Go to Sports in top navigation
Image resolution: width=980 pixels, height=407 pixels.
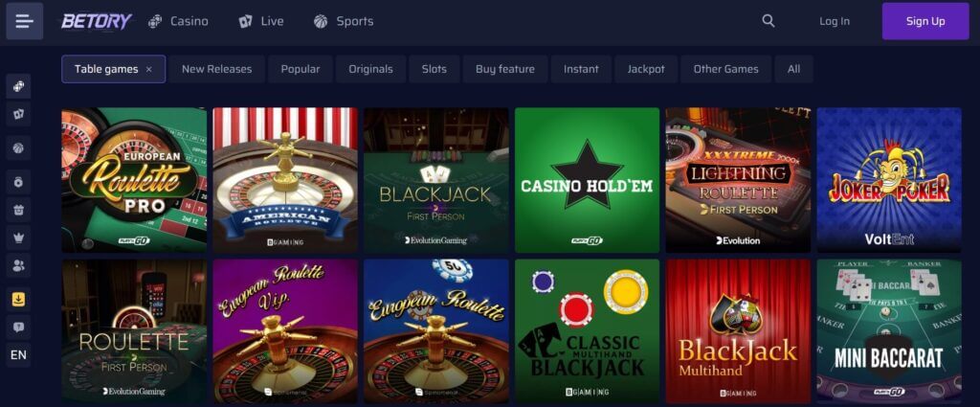(x=344, y=21)
